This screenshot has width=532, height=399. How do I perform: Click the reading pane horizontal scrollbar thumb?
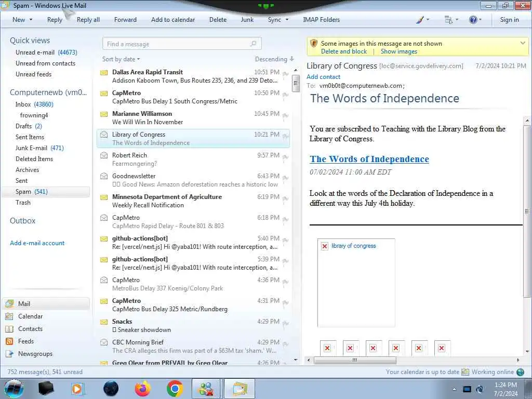click(355, 360)
